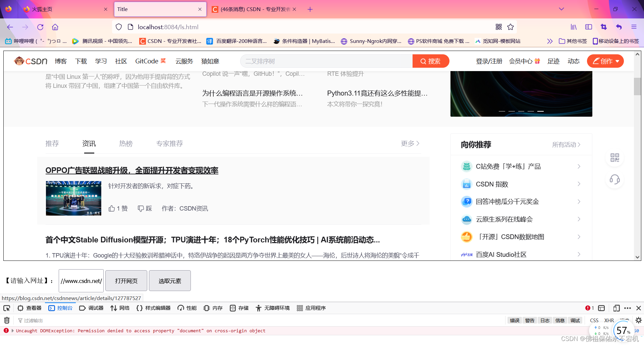Click the page vertical scrollbar thumb
The height and width of the screenshot is (345, 644).
pyautogui.click(x=637, y=87)
